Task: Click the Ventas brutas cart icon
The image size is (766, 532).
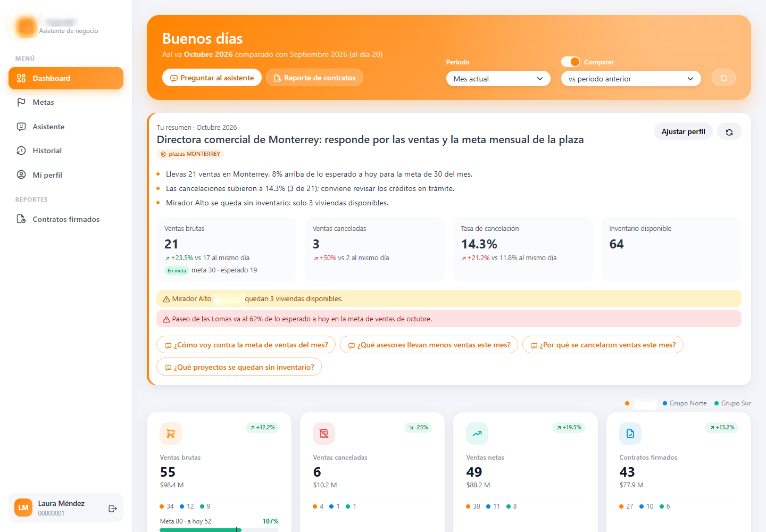Action: pyautogui.click(x=171, y=434)
